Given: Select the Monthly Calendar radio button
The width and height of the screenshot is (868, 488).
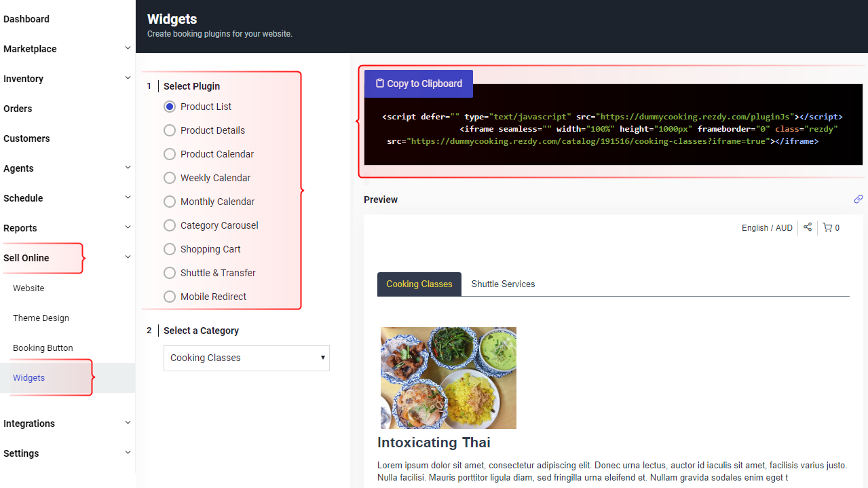Looking at the screenshot, I should tap(170, 202).
